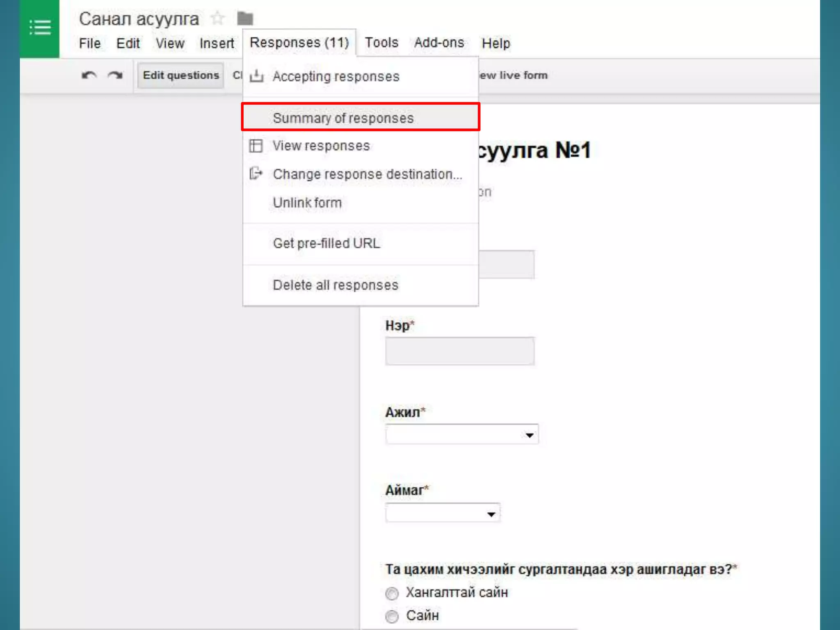Click the Change response destination icon
Viewport: 840px width, 630px height.
[x=256, y=173]
